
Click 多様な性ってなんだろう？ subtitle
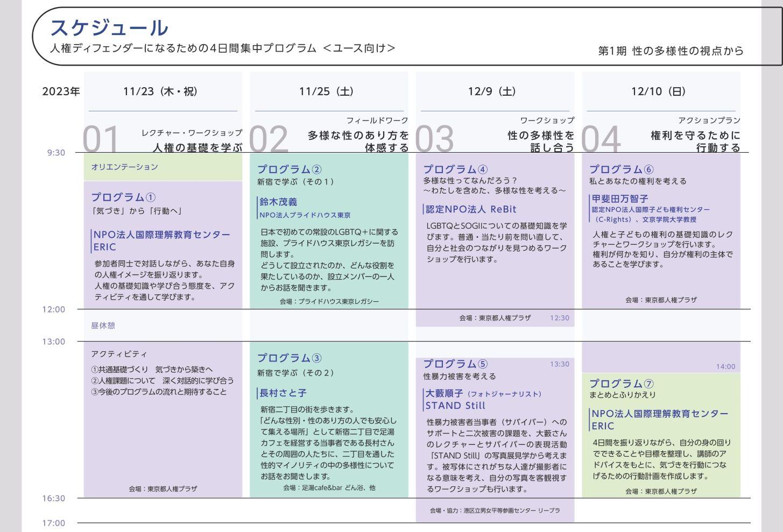click(x=470, y=180)
